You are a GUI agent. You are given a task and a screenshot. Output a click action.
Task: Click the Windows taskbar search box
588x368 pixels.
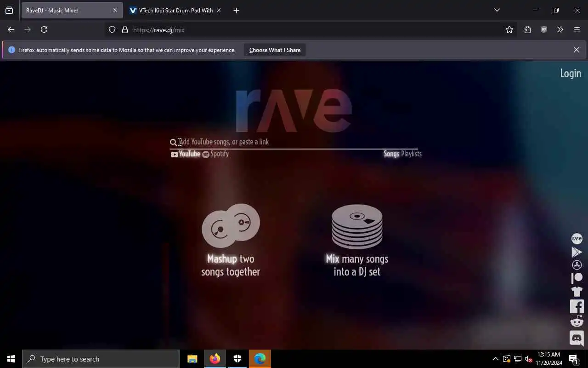point(101,359)
